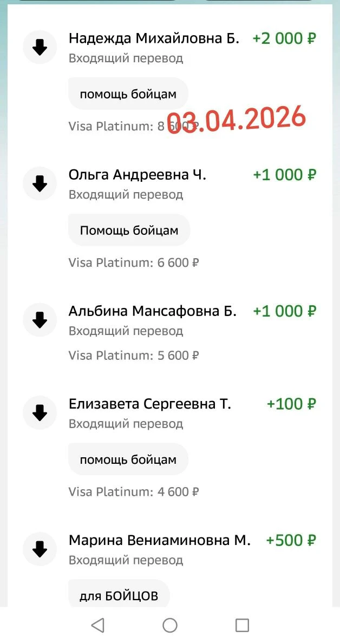Tap «помощь бойцам» bubble under Елизавета Сергеевна
Screen dimensions: 340x644
point(128,460)
